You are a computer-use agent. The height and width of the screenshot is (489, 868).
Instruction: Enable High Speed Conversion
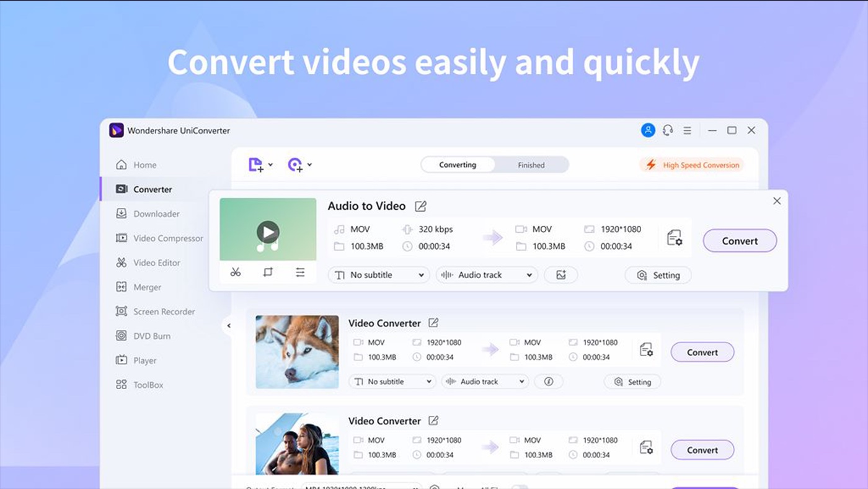(x=692, y=165)
